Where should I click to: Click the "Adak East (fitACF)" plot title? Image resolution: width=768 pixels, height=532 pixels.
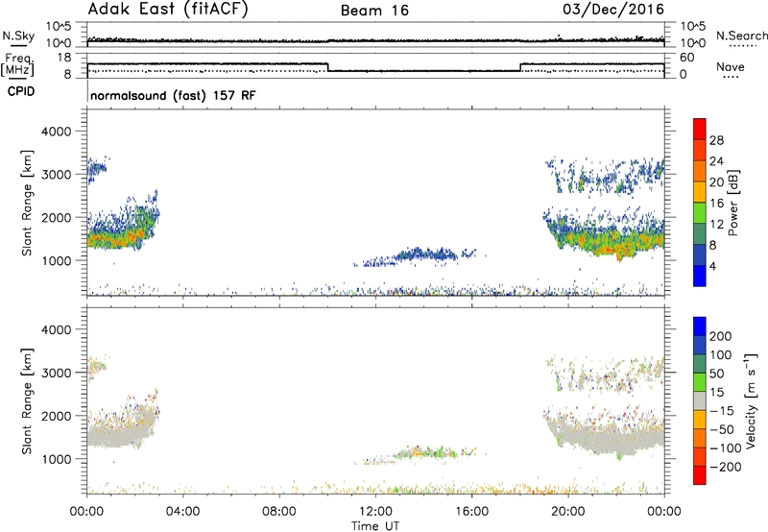pos(168,10)
